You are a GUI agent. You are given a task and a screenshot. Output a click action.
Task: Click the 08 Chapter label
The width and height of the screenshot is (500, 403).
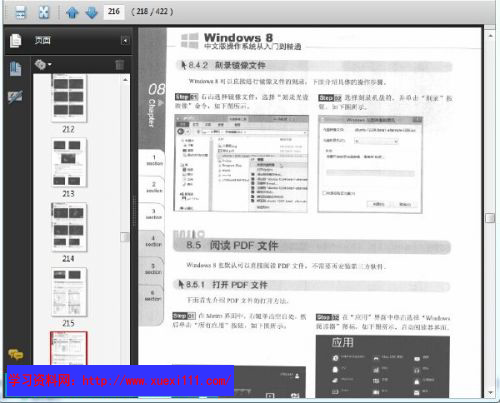(155, 104)
